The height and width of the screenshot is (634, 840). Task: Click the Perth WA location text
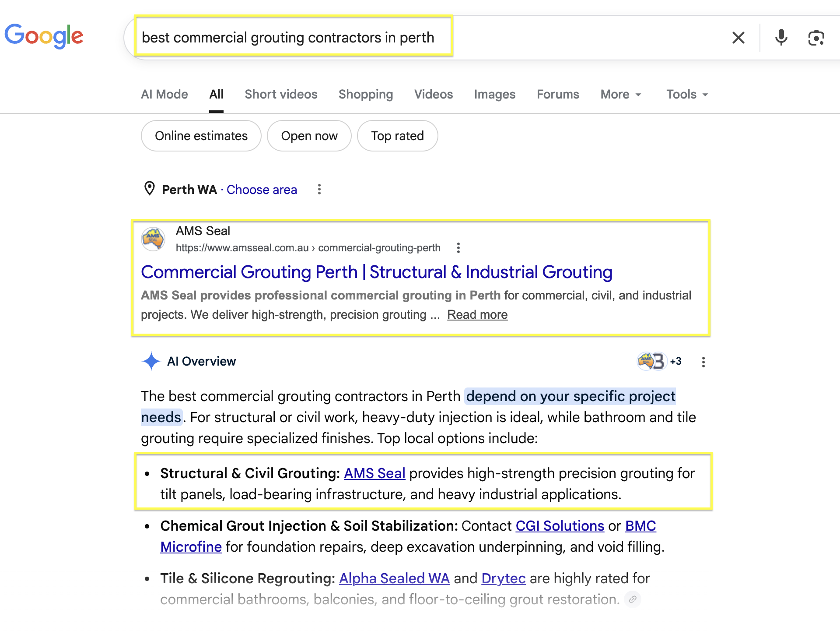[x=189, y=190]
